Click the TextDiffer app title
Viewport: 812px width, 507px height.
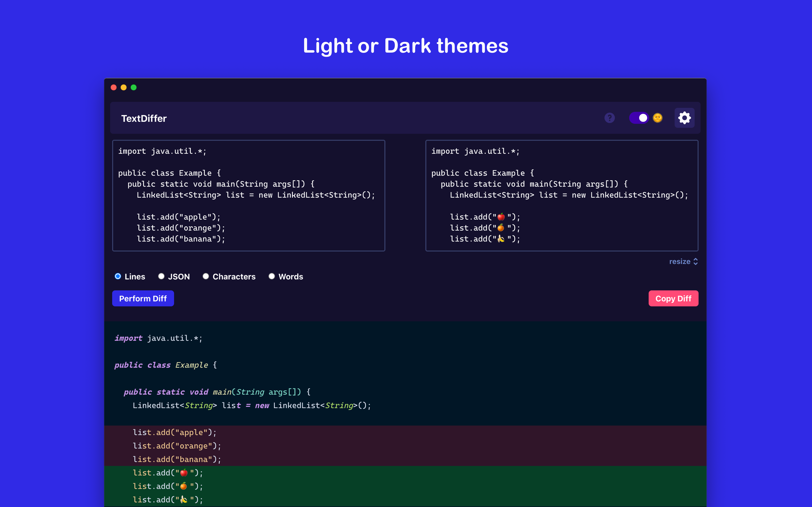coord(144,119)
